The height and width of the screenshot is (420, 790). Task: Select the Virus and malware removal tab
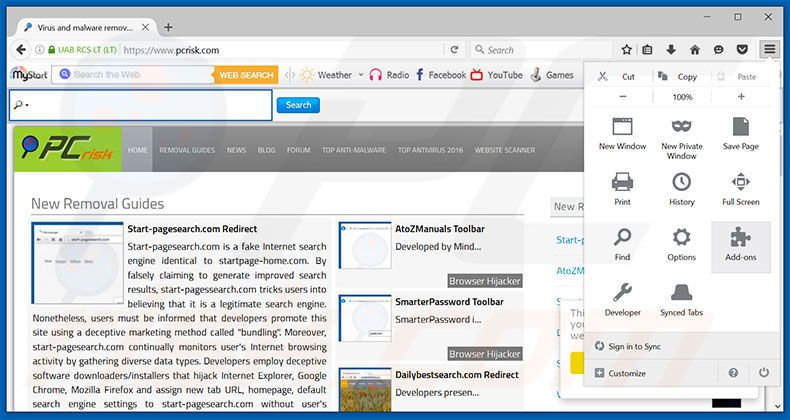tap(86, 28)
